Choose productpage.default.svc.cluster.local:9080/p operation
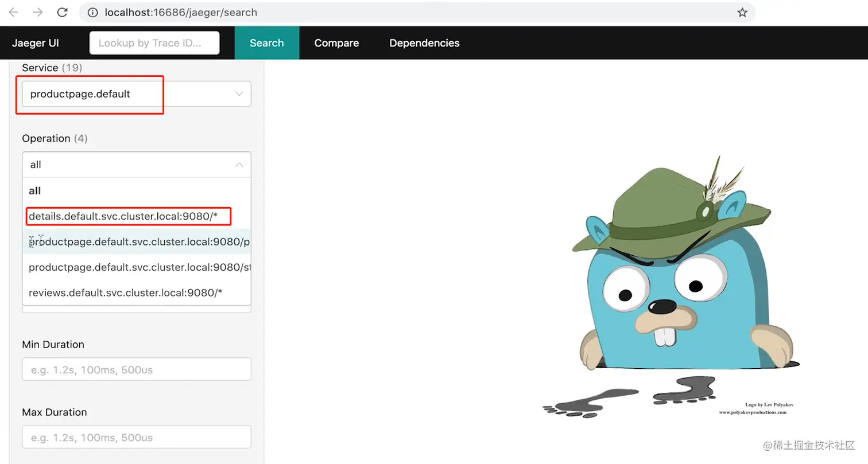Screen dimensions: 868x464 [137, 241]
